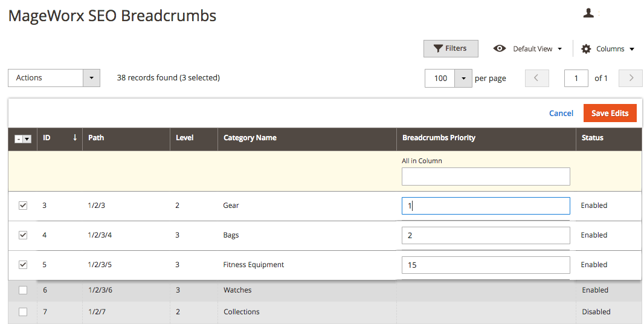
Task: Open the Filters panel
Action: click(x=451, y=48)
